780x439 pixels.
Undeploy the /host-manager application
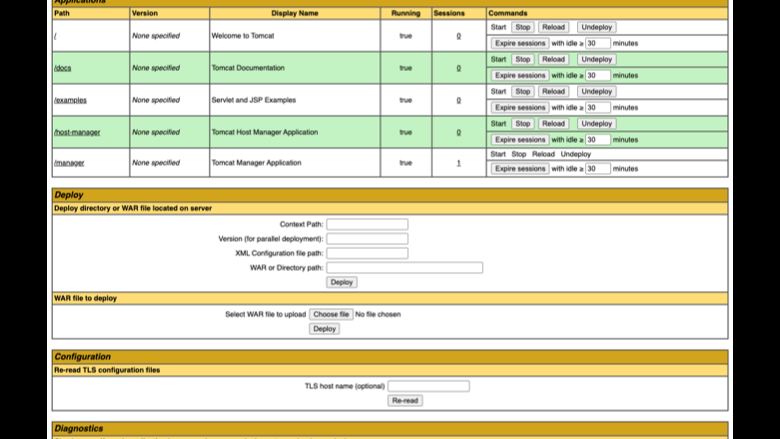[596, 124]
